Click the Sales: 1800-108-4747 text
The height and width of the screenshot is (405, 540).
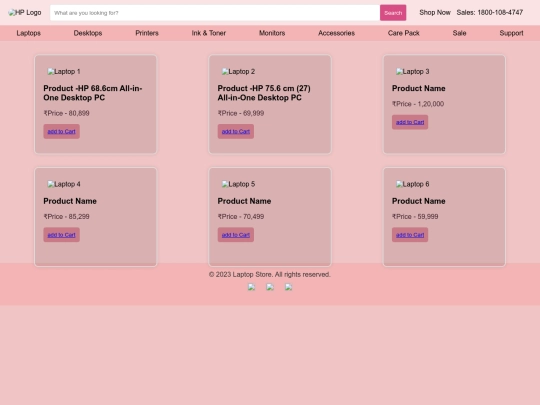point(490,12)
